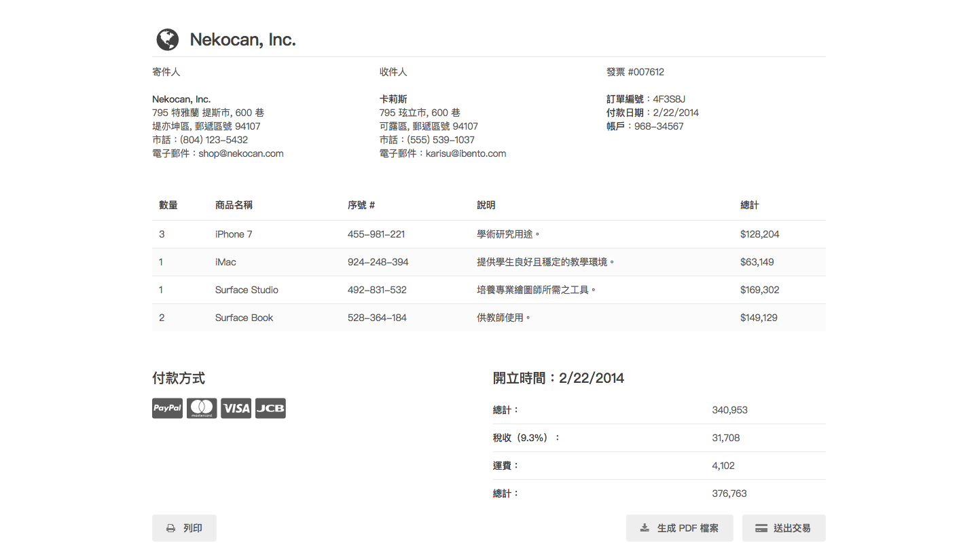The height and width of the screenshot is (560, 978).
Task: Click the 列印 print button label
Action: click(x=193, y=528)
